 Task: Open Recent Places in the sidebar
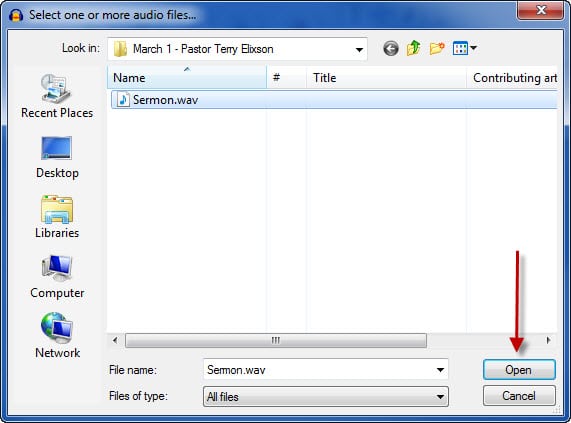click(57, 96)
